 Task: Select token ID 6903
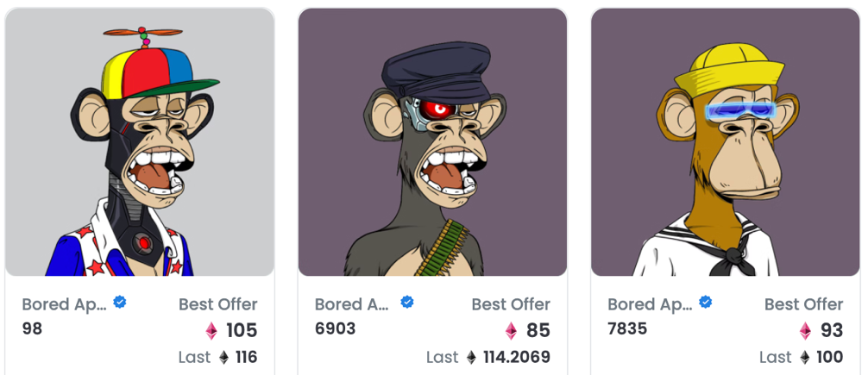[x=335, y=328]
